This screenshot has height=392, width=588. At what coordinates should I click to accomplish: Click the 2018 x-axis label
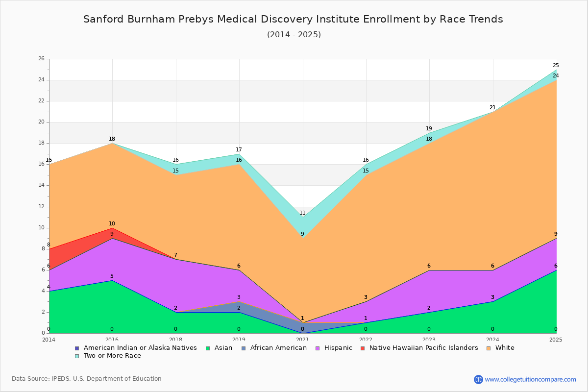[175, 340]
